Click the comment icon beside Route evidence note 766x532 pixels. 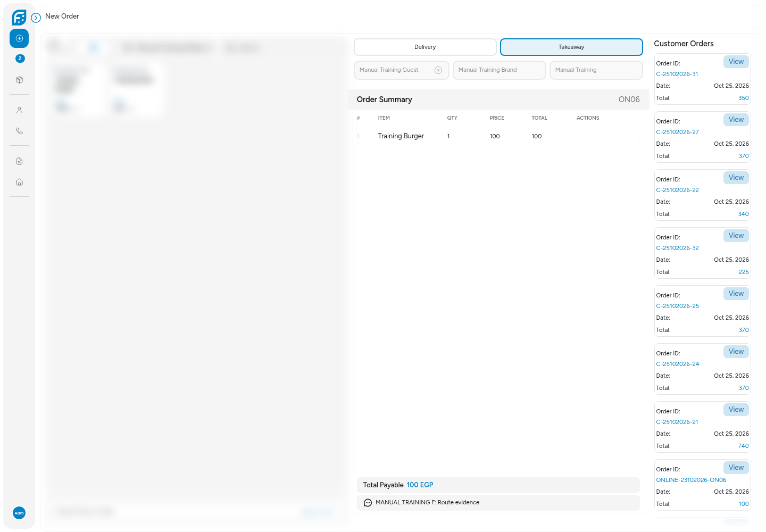pos(368,503)
